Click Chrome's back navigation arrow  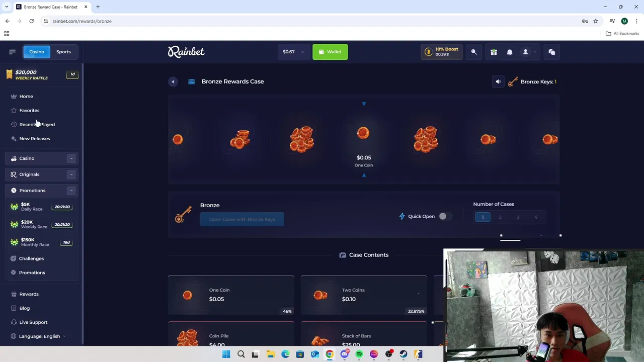click(7, 21)
